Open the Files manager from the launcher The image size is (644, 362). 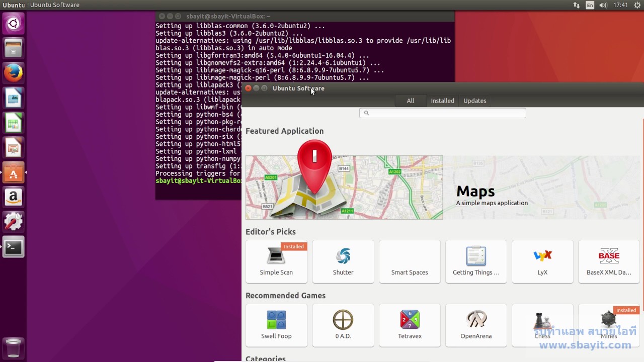[13, 48]
